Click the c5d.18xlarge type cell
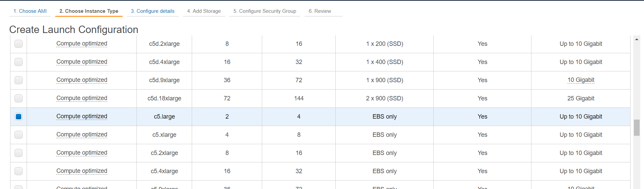 (164, 98)
